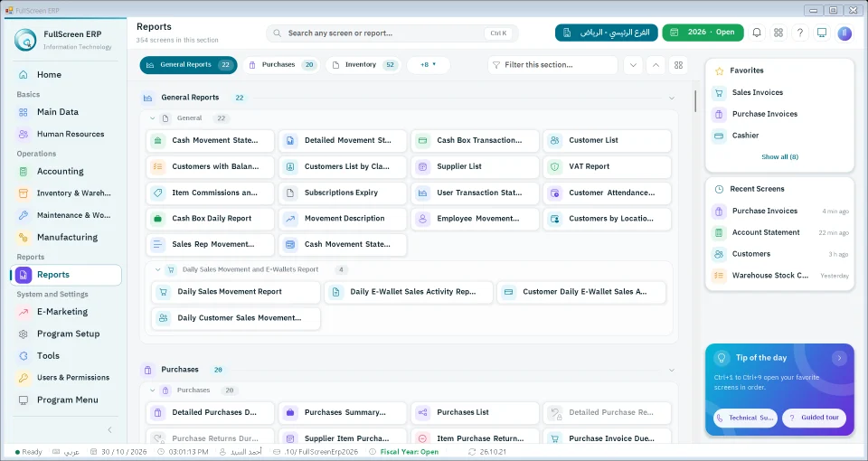This screenshot has height=461, width=868.
Task: Open Warehouse Stock recent screen
Action: [x=779, y=276]
